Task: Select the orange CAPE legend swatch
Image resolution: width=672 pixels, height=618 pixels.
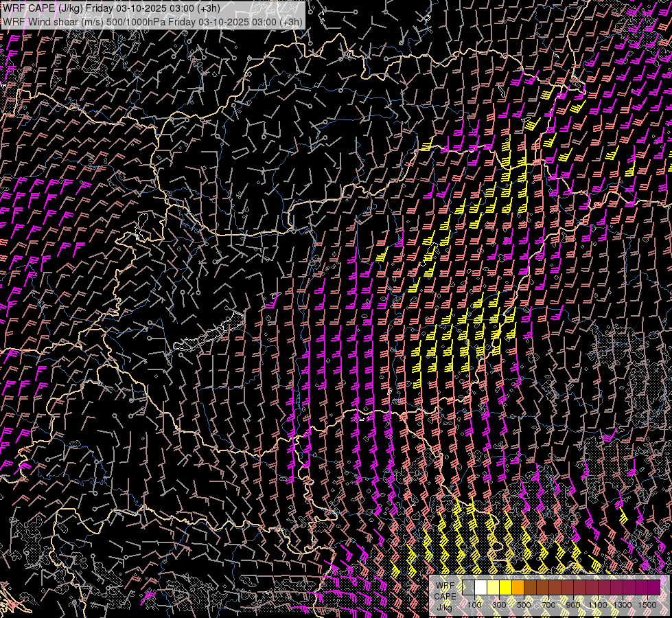Action: tap(518, 588)
